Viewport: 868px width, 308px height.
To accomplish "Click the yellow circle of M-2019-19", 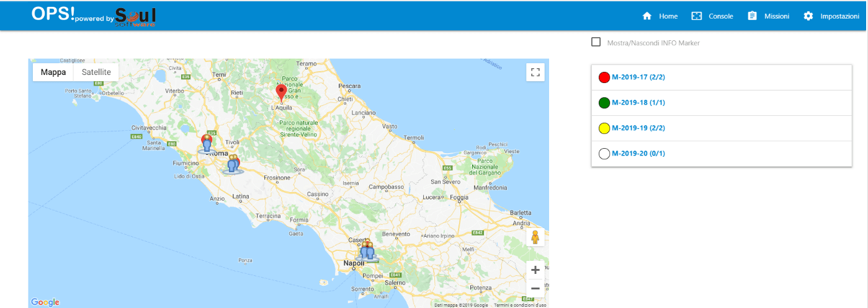I will pyautogui.click(x=604, y=128).
